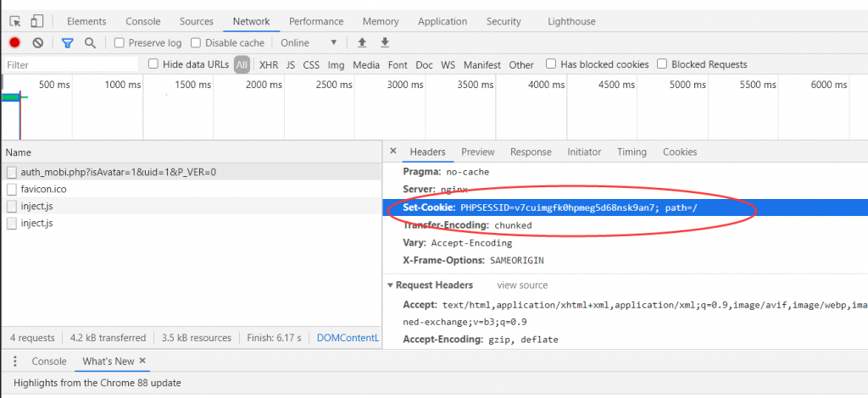Click the X-Frame-Options header line
The height and width of the screenshot is (398, 868).
[x=473, y=260]
